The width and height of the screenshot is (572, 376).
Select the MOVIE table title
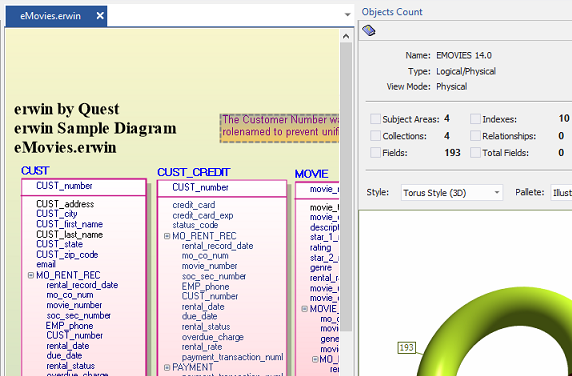point(312,174)
